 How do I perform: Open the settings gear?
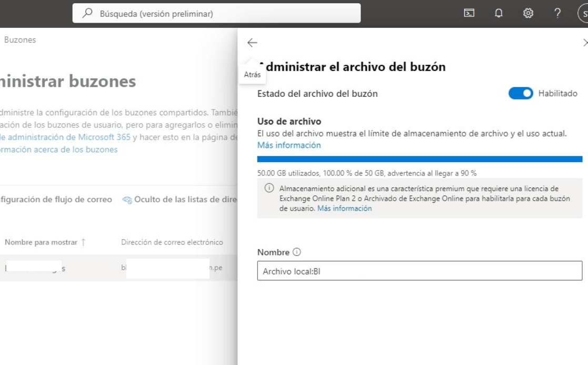click(528, 13)
